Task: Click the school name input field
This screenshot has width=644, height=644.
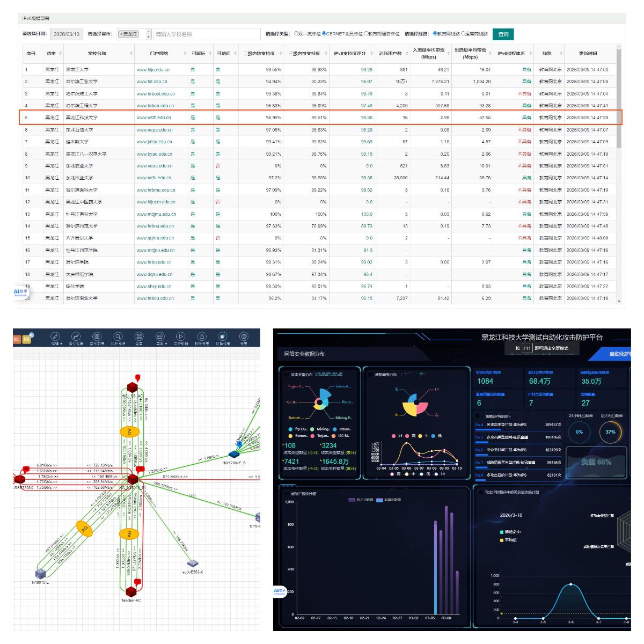Action: 207,34
